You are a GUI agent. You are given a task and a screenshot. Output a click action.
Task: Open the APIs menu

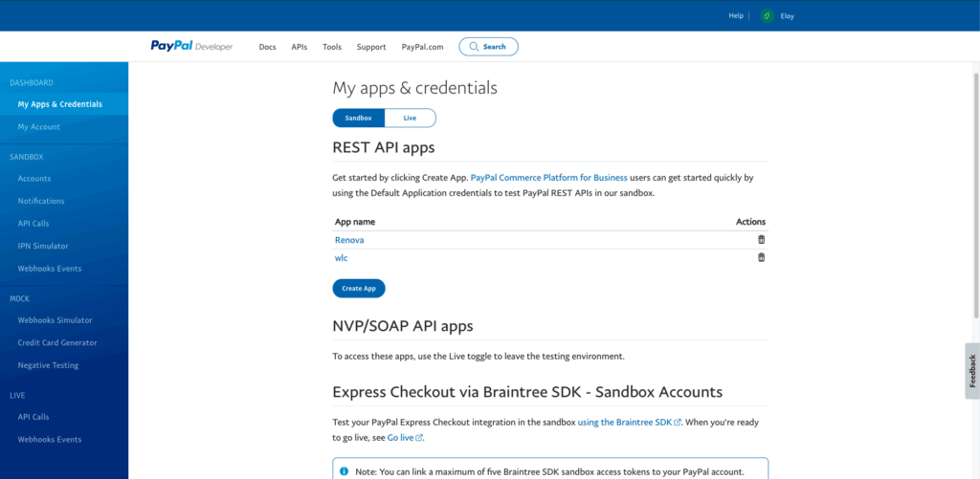pyautogui.click(x=300, y=47)
